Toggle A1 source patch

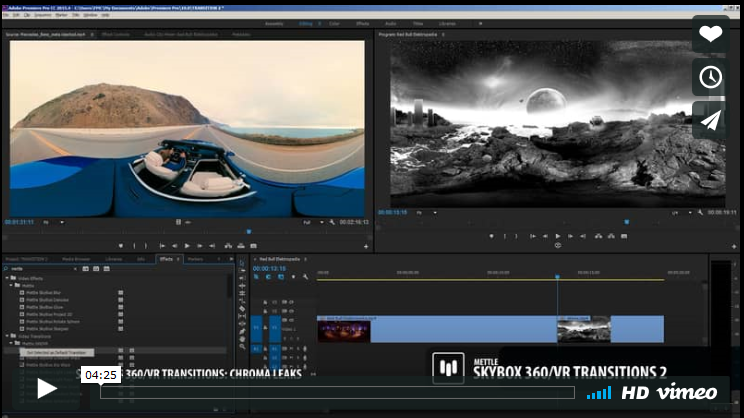[x=256, y=349]
